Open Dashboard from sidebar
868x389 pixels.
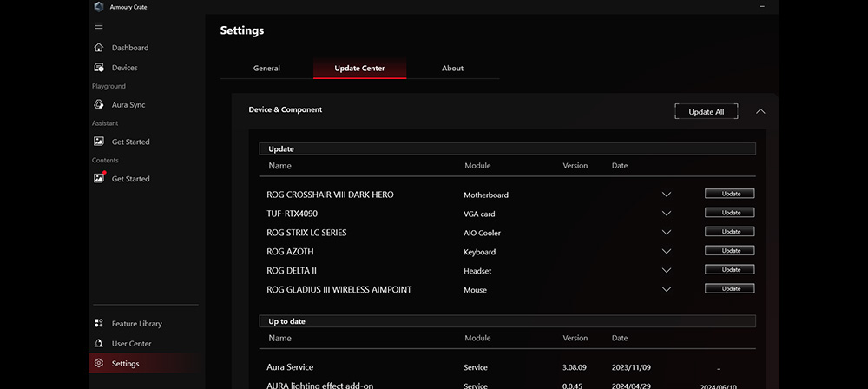pos(130,48)
